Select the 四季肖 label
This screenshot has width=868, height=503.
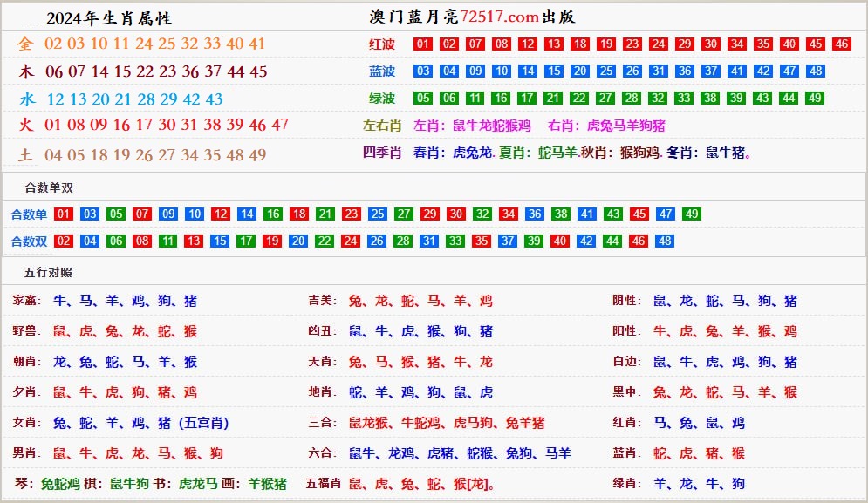[x=382, y=153]
